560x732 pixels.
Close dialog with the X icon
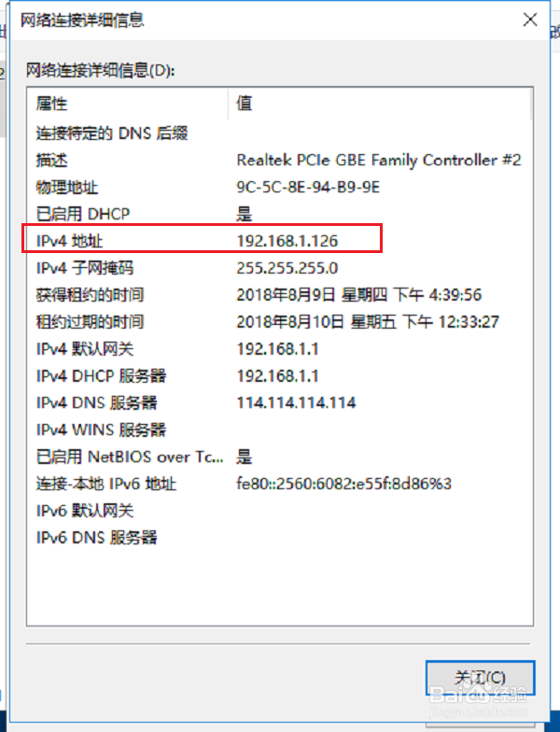[x=530, y=20]
